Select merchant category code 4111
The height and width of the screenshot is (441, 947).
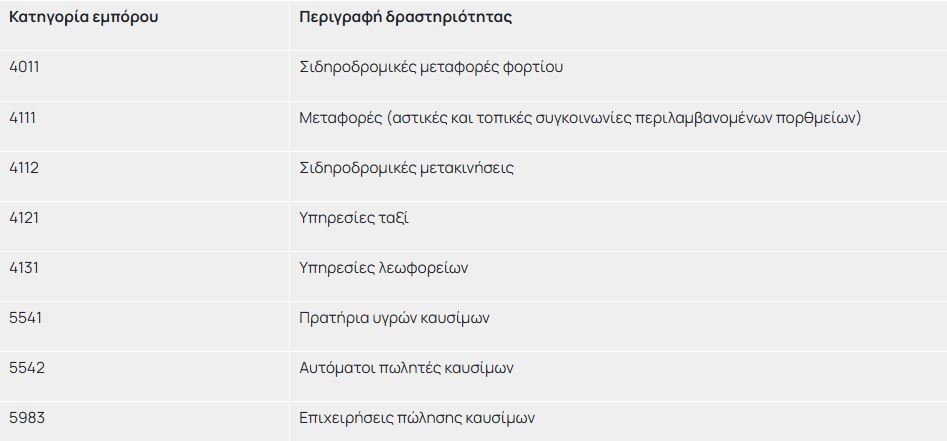(23, 117)
